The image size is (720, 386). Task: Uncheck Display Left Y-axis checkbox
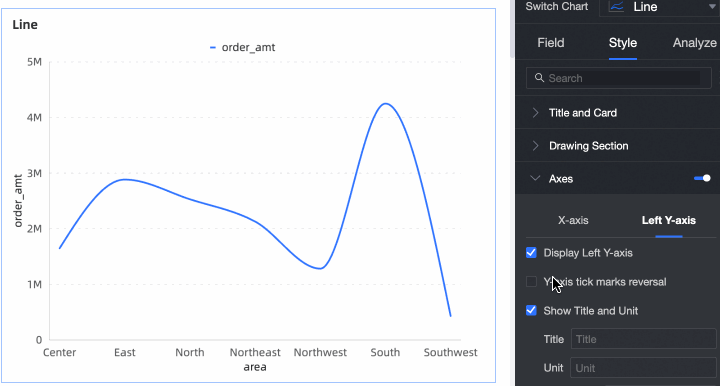coord(531,252)
